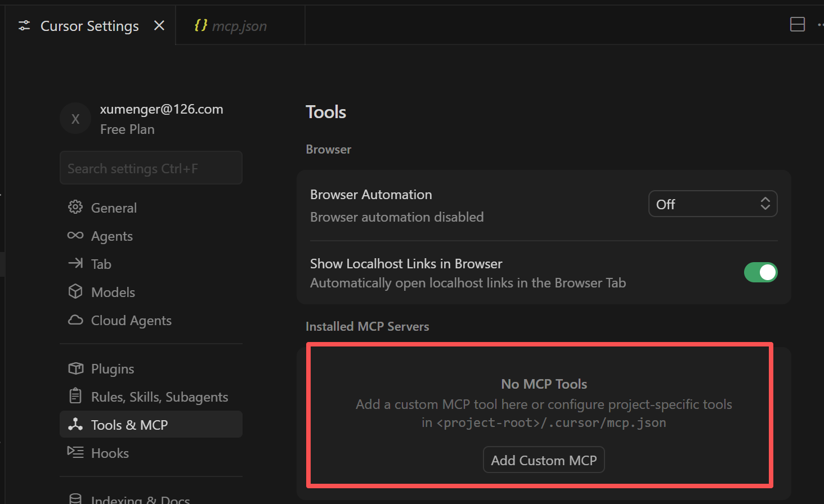Click the Agents infinity icon

tap(75, 236)
